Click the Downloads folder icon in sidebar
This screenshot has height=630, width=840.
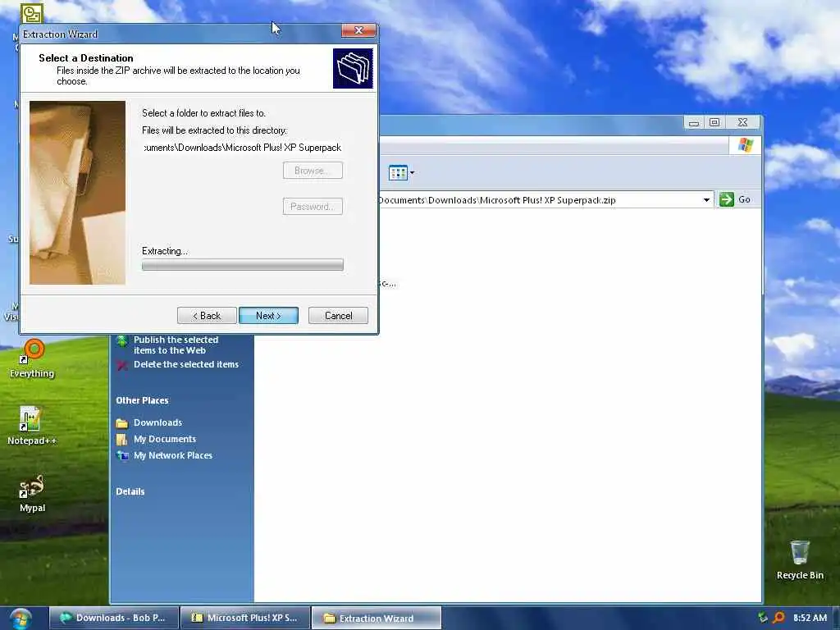pyautogui.click(x=122, y=423)
